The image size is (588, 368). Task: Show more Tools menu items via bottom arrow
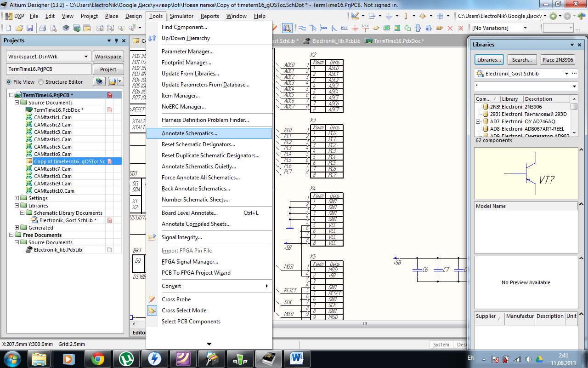point(209,344)
